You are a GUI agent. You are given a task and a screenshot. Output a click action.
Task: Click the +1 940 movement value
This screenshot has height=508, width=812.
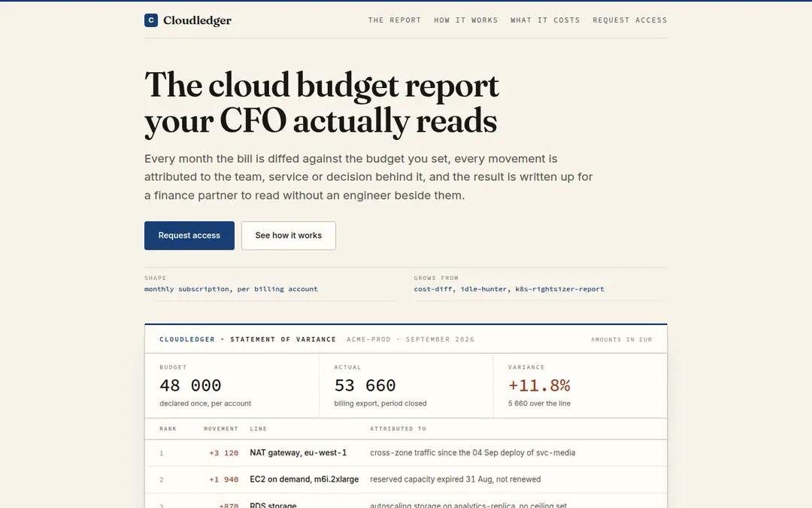click(224, 479)
